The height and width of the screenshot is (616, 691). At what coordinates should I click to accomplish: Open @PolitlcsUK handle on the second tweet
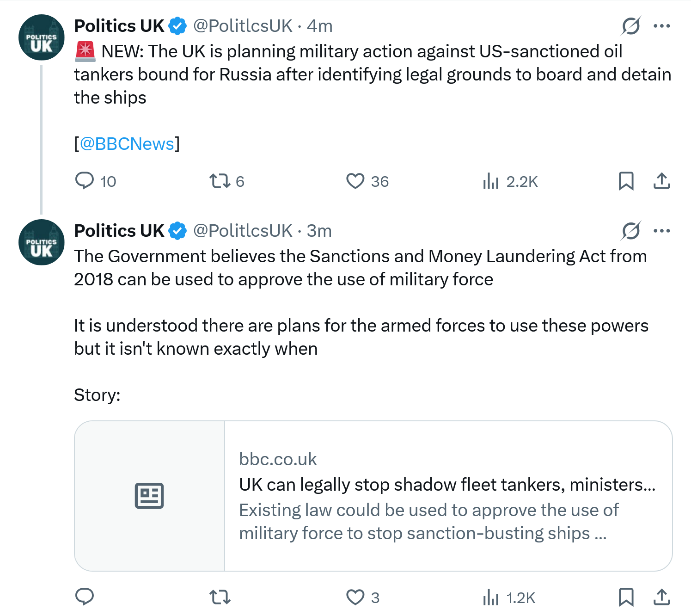[243, 231]
